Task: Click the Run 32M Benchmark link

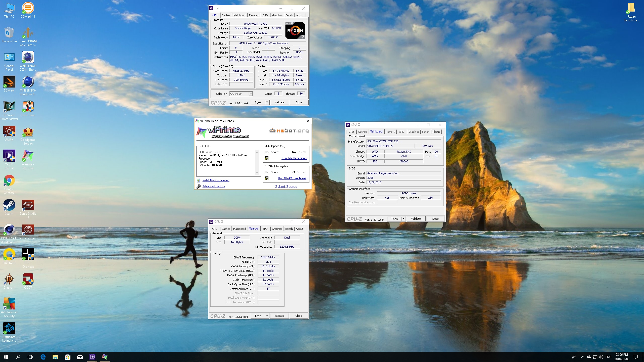Action: click(294, 158)
